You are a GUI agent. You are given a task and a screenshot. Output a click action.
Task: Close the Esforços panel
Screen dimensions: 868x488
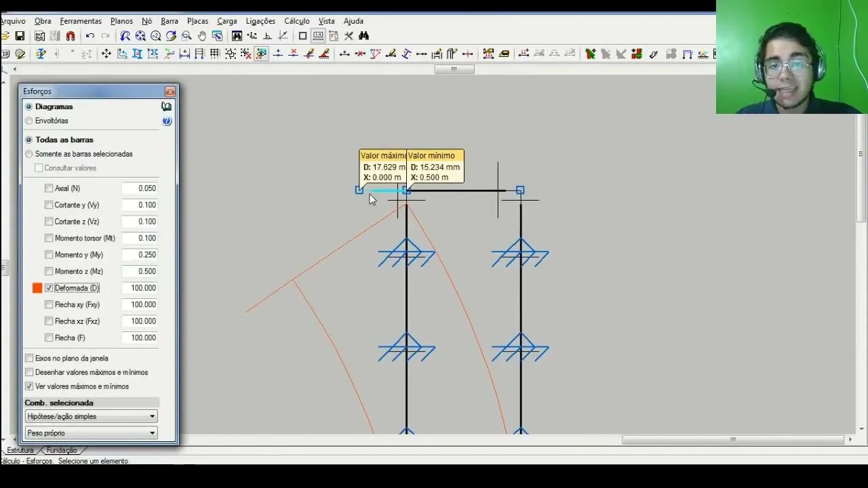click(170, 91)
